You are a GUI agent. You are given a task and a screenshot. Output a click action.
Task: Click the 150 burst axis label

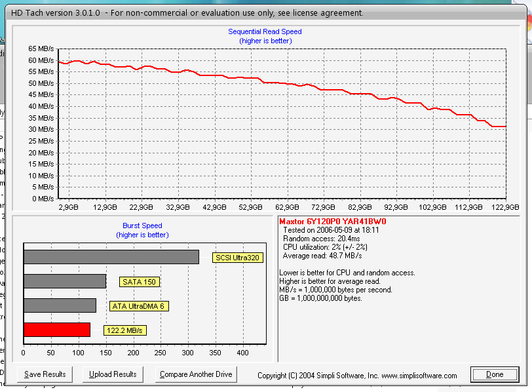coord(105,353)
